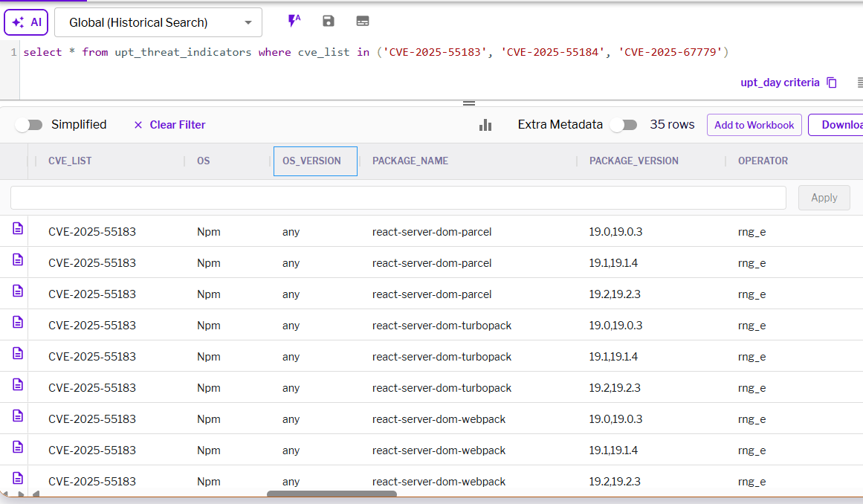
Task: Enable the Simplified toggle
Action: 29,125
